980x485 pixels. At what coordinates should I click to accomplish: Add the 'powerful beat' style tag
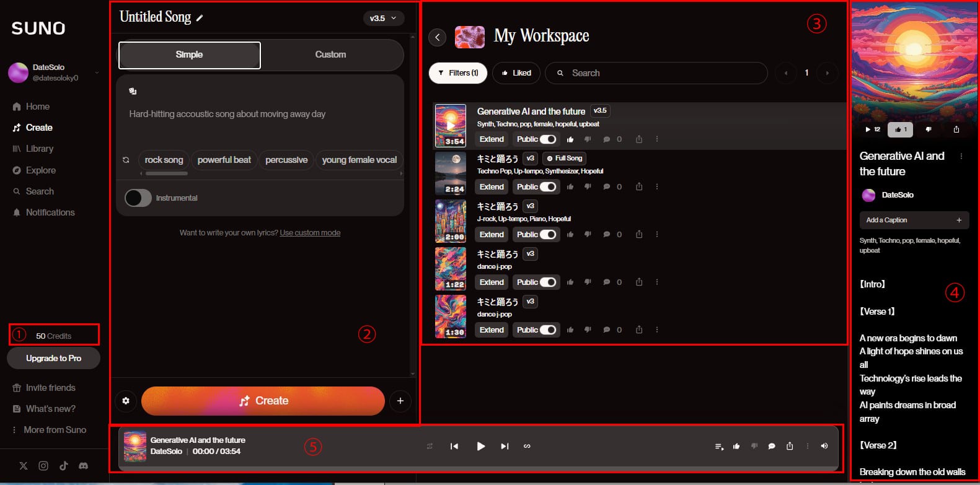(224, 160)
